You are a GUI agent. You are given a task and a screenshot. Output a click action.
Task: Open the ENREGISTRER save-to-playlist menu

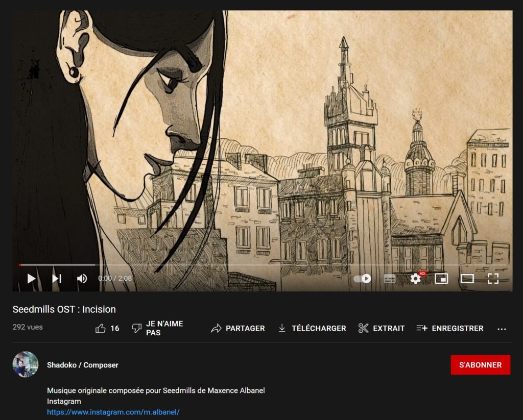tap(450, 328)
